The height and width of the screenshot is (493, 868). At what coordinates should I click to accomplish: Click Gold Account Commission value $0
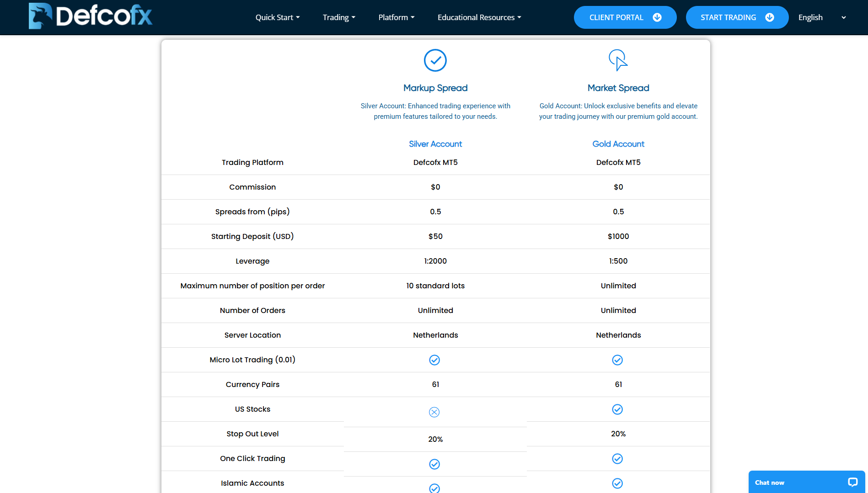pos(618,187)
